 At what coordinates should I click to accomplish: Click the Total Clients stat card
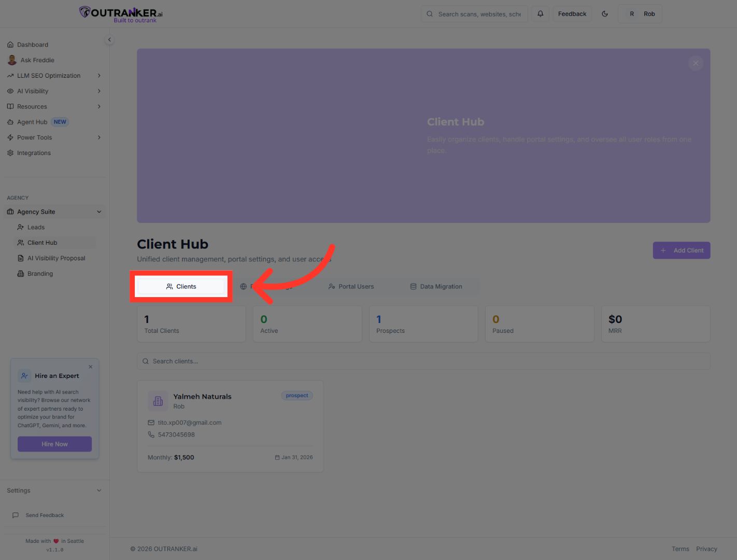coord(191,324)
